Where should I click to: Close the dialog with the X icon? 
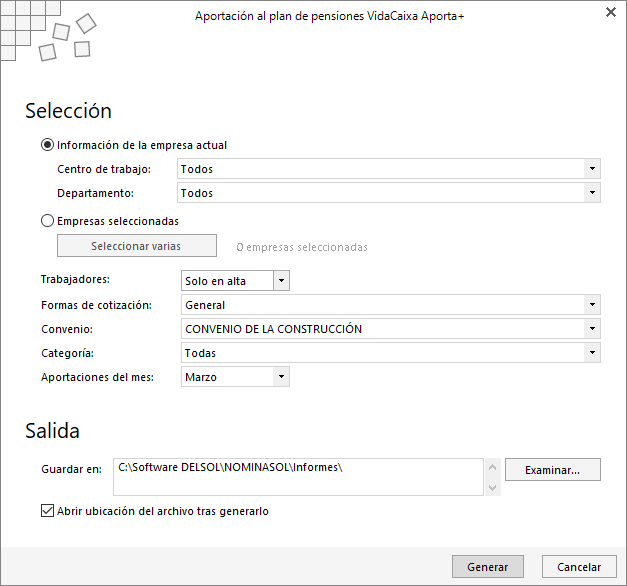click(x=611, y=12)
